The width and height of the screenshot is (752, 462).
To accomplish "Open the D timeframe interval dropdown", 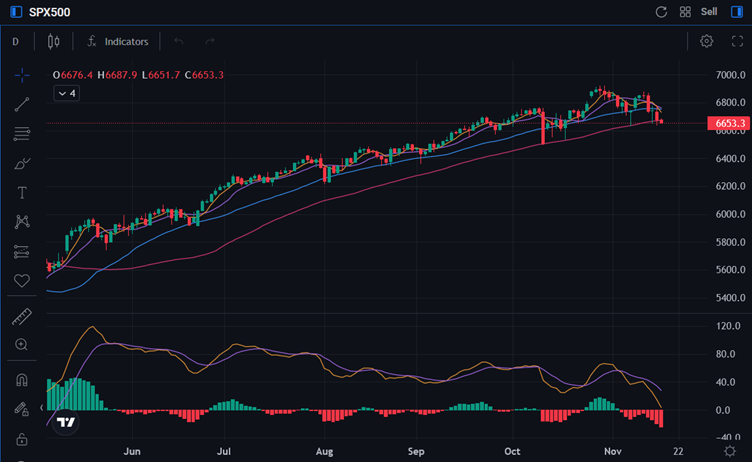I will click(16, 41).
